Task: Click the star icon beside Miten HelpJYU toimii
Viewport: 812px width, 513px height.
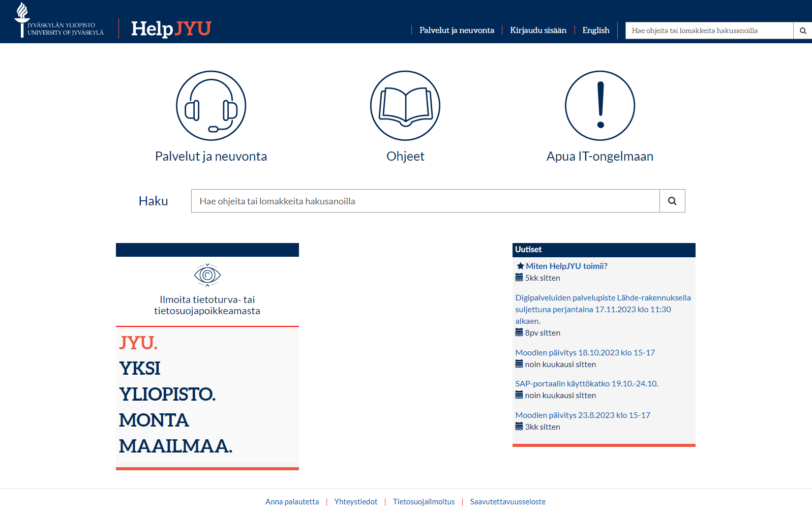Action: [x=520, y=266]
